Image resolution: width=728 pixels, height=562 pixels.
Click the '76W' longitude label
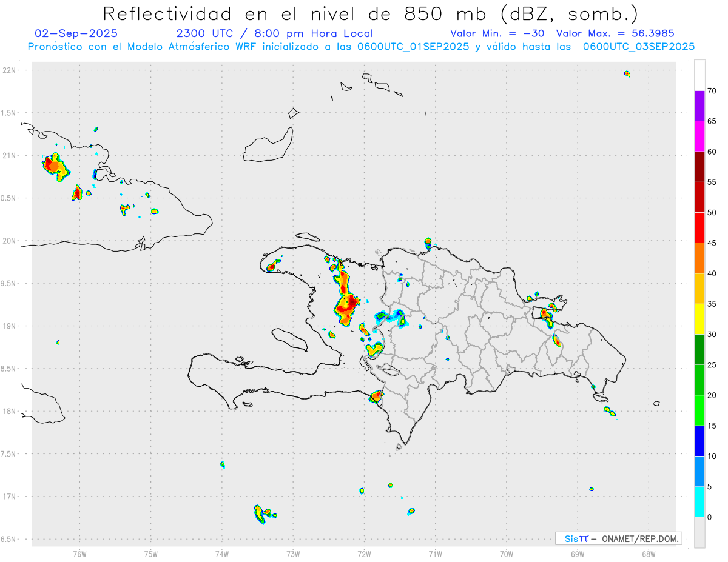(79, 554)
